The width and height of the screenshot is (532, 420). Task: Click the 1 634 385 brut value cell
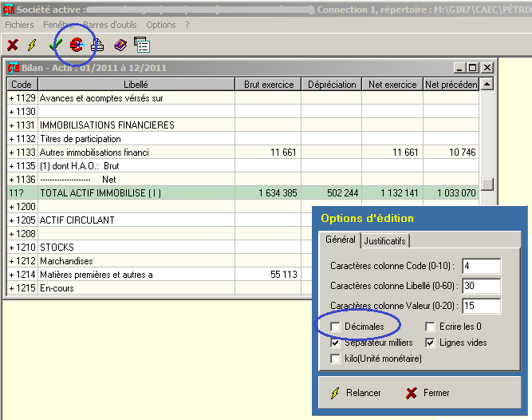tap(268, 193)
